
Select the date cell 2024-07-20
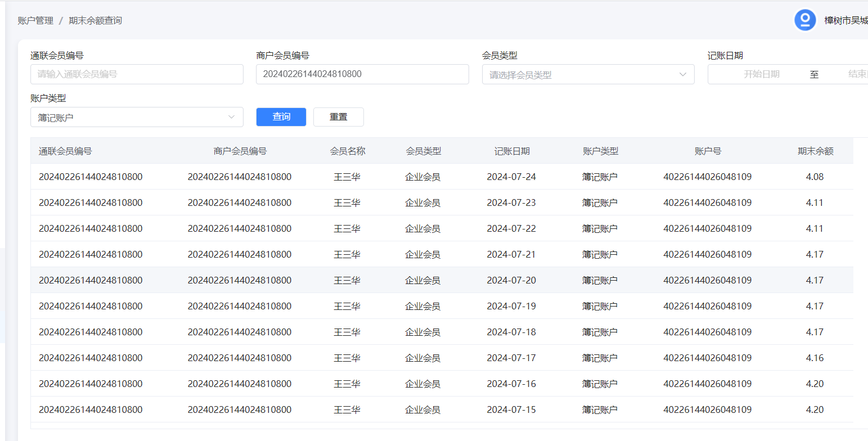(x=511, y=280)
